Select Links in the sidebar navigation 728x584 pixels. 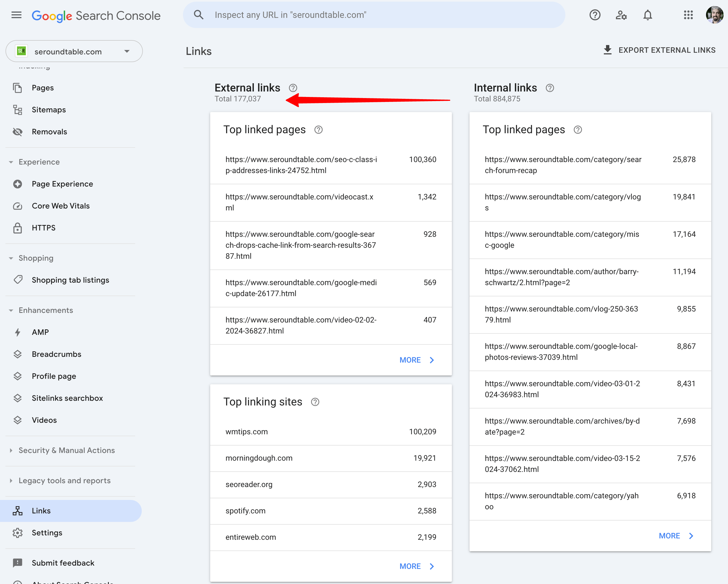pyautogui.click(x=41, y=511)
